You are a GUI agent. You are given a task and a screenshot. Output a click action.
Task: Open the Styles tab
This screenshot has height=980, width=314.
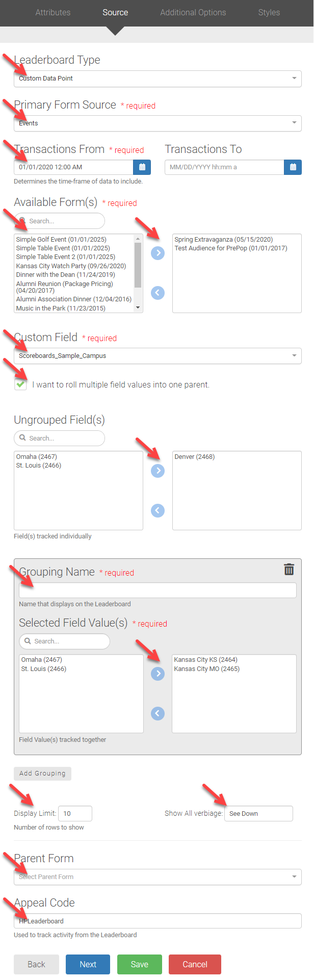(269, 12)
